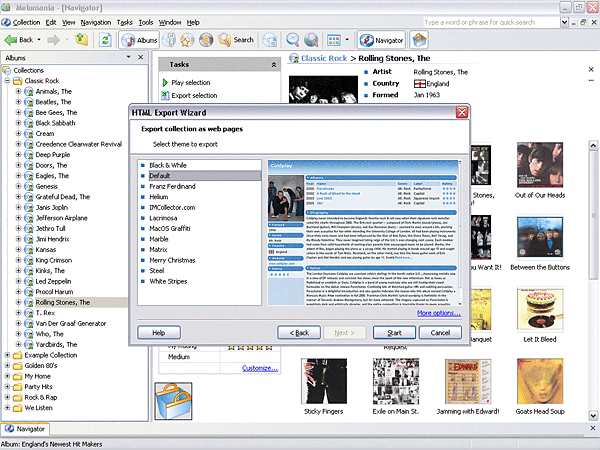Click the Classic Rock breadcrumb icon
Image resolution: width=600 pixels, height=450 pixels.
tap(294, 58)
